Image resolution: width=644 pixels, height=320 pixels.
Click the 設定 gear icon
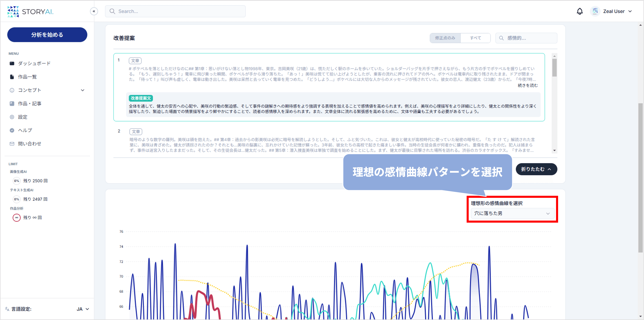coord(12,117)
